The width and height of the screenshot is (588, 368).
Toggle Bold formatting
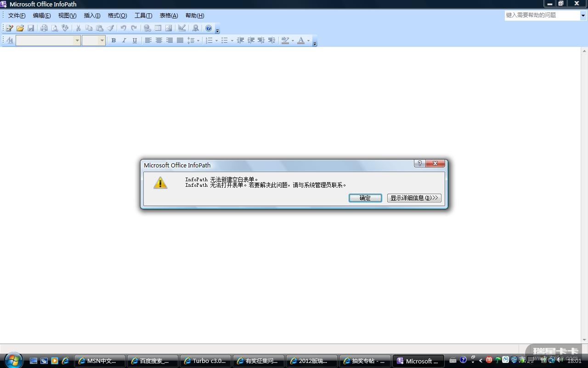point(113,40)
